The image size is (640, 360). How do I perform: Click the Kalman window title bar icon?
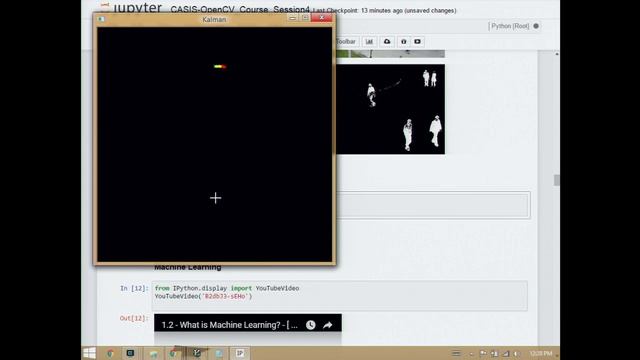click(101, 19)
